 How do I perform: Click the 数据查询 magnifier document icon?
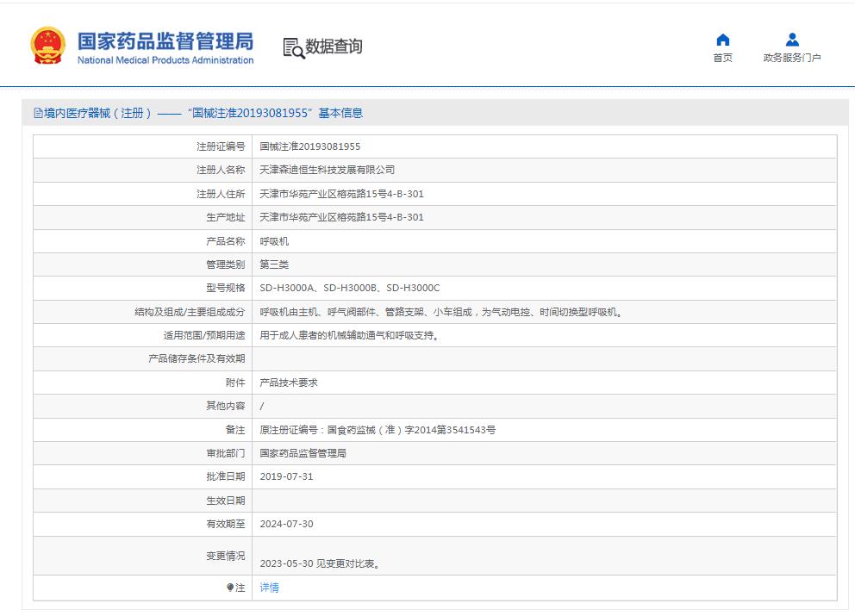coord(293,48)
